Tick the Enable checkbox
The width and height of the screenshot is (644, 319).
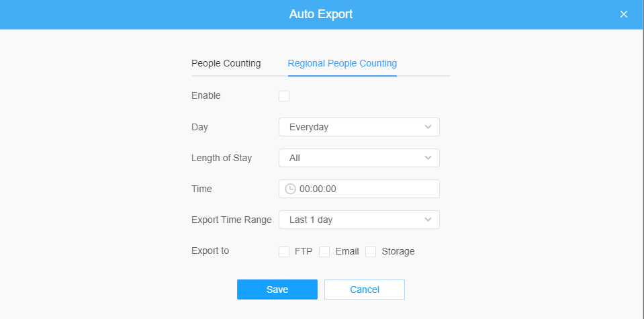click(284, 96)
